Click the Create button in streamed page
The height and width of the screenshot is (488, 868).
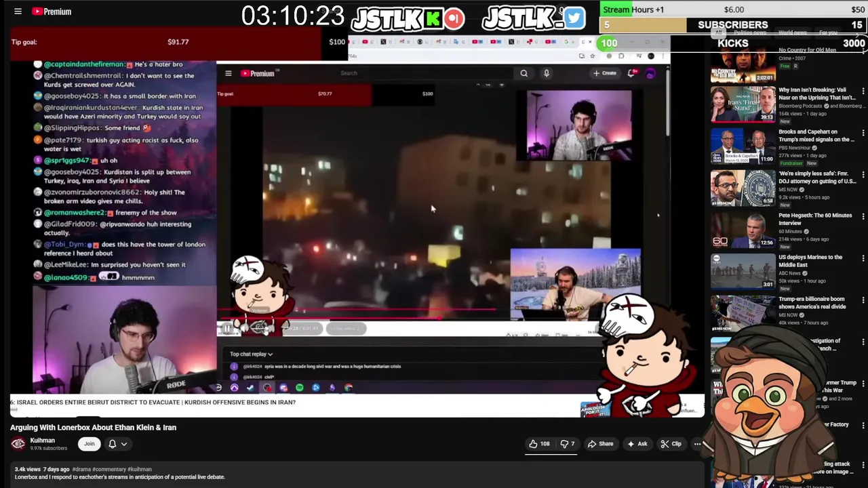[x=605, y=73]
